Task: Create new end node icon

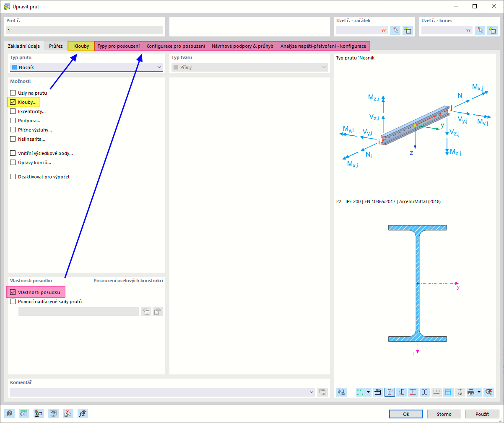Action: point(492,30)
